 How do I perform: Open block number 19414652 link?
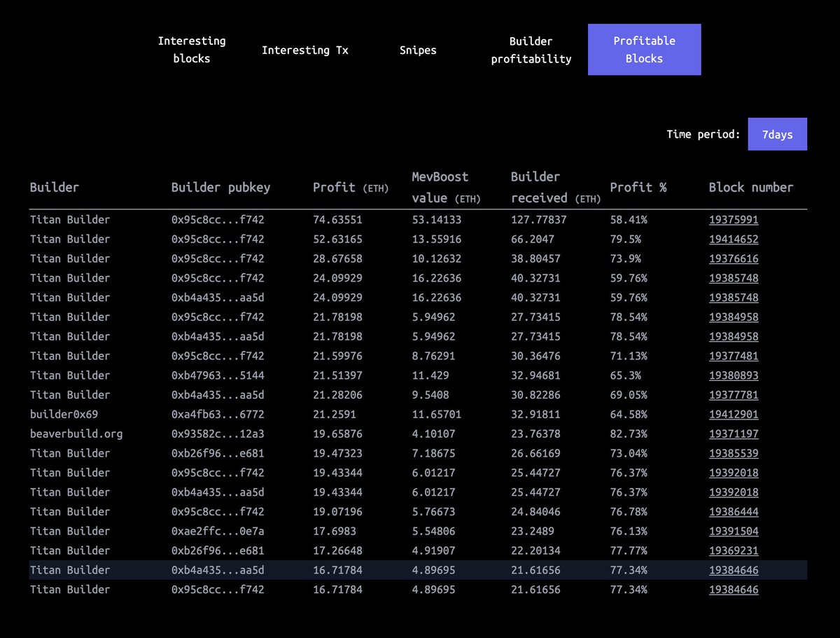[x=734, y=240]
